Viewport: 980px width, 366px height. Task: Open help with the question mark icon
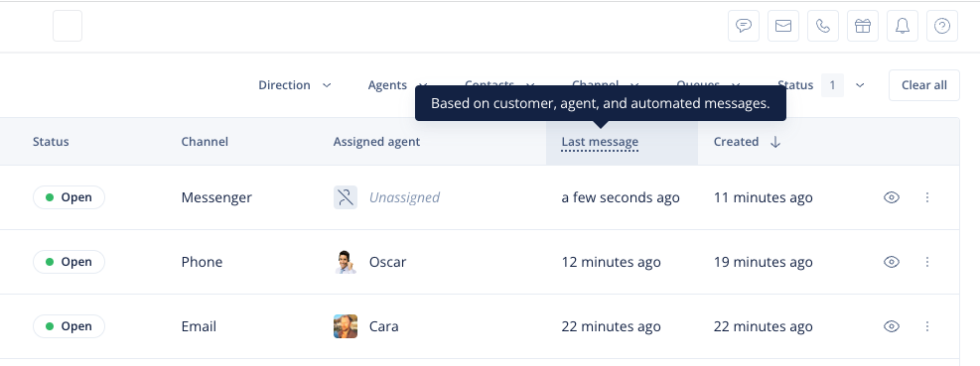pyautogui.click(x=942, y=26)
